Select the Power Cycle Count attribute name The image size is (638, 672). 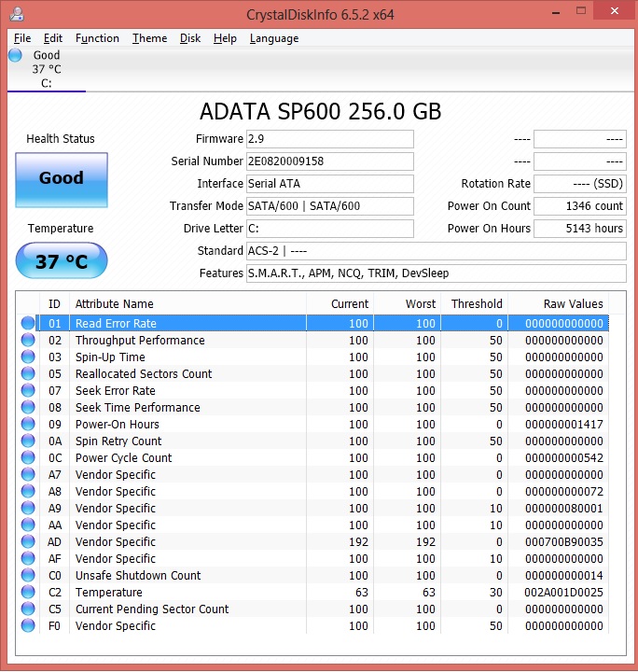(x=124, y=458)
